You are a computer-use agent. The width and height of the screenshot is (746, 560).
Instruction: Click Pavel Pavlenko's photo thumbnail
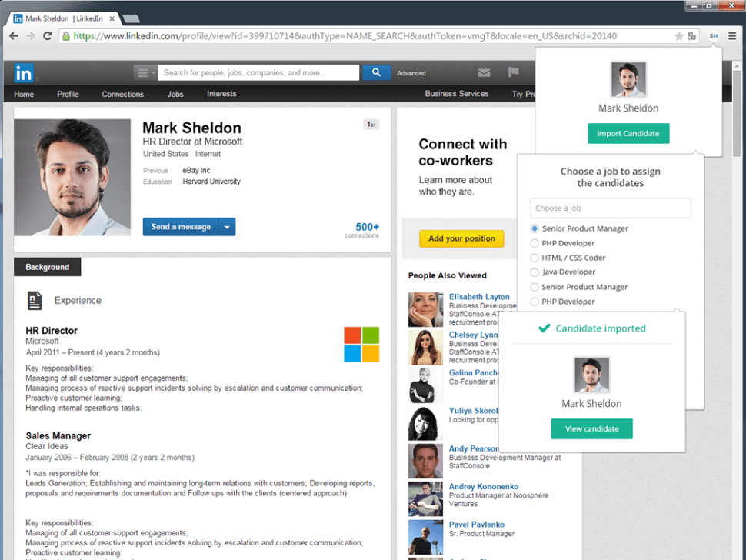tap(425, 537)
